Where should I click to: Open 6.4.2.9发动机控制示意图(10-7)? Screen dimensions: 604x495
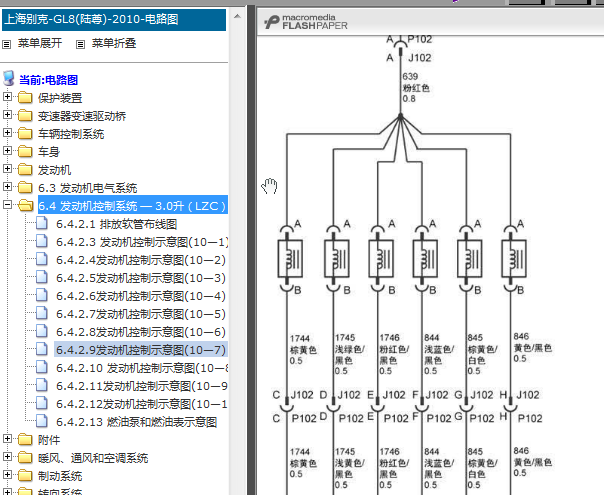pos(141,350)
